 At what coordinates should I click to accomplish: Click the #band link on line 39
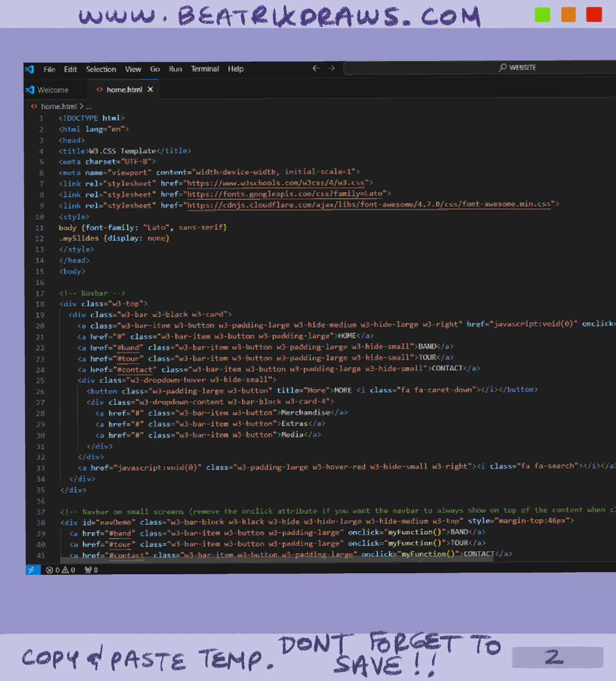[x=120, y=533]
